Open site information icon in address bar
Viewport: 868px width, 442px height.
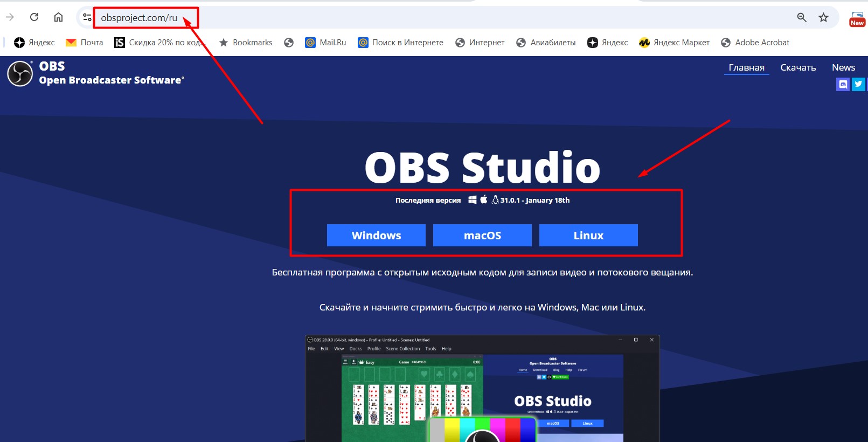coord(87,17)
